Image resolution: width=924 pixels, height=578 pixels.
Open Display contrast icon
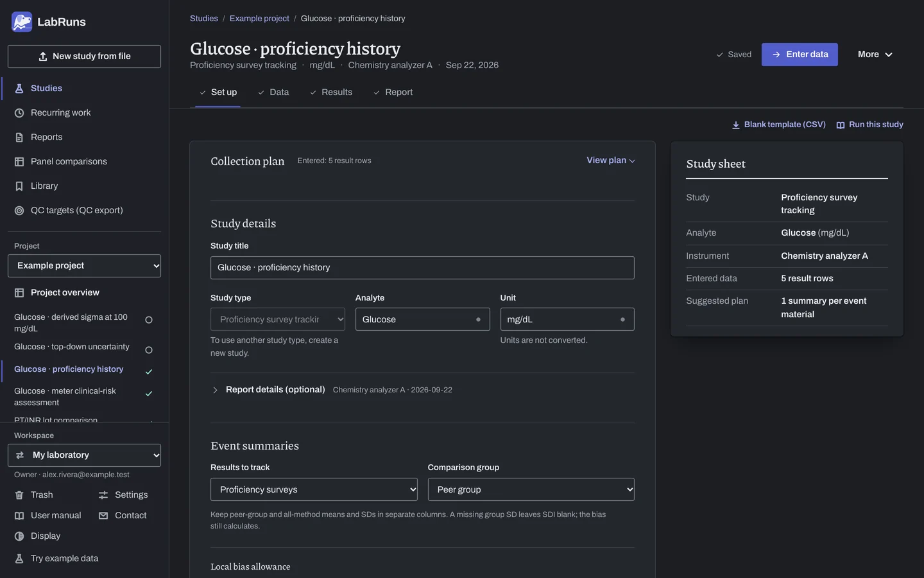tap(19, 536)
